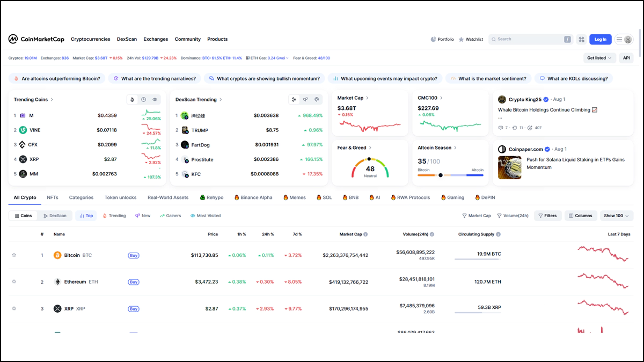Switch to the NFTs tab
Image resolution: width=644 pixels, height=362 pixels.
(53, 197)
